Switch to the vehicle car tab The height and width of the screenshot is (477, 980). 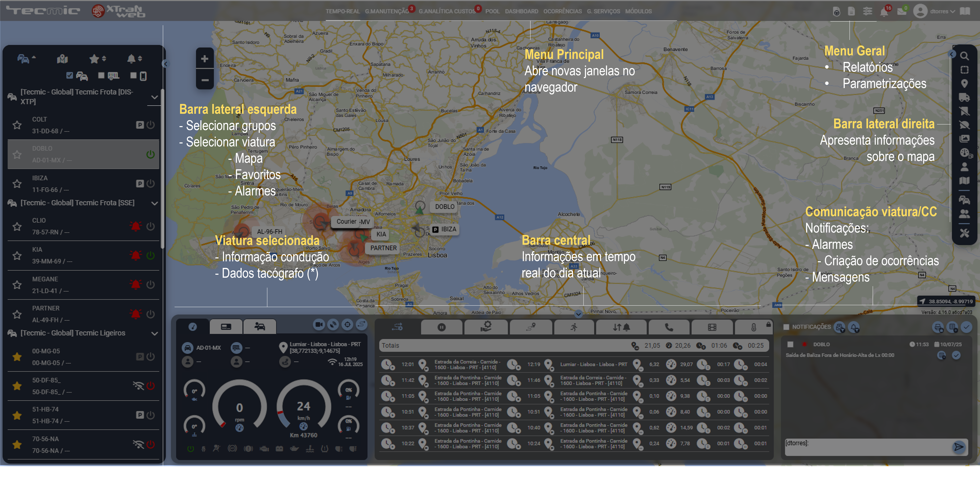(x=260, y=326)
